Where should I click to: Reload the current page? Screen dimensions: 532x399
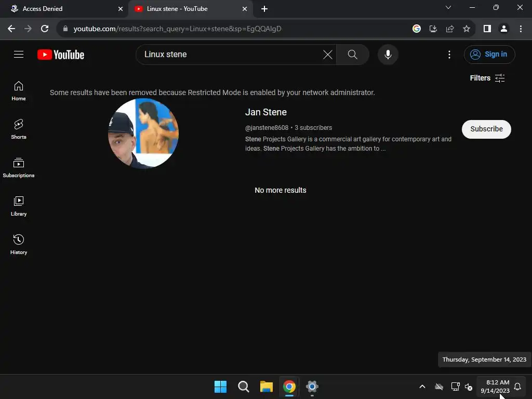(45, 29)
